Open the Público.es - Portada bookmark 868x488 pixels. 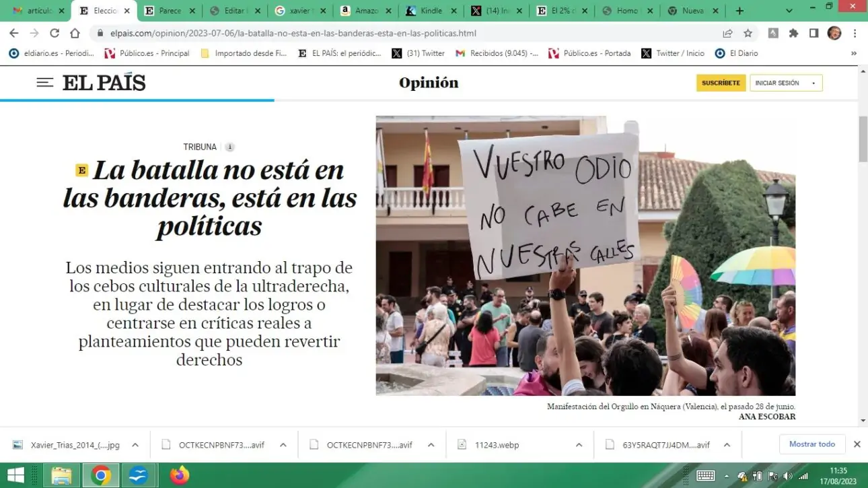click(589, 53)
